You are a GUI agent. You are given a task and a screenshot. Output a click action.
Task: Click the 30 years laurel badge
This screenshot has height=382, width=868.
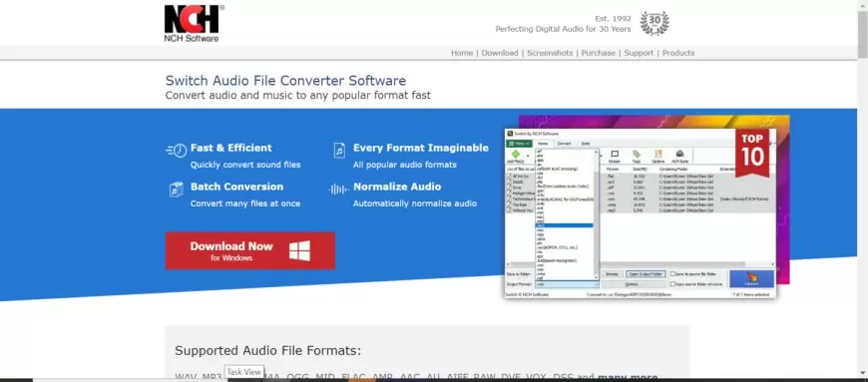[x=654, y=23]
